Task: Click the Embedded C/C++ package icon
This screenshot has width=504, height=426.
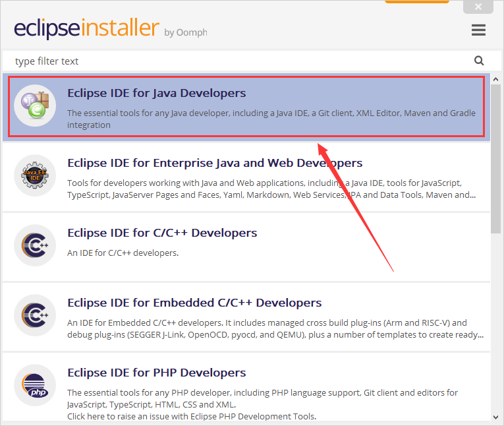Action: [35, 316]
